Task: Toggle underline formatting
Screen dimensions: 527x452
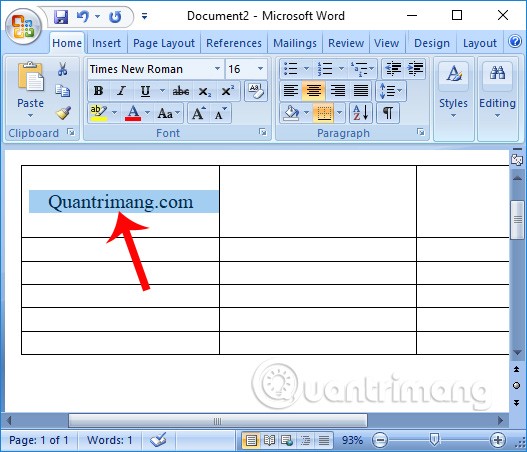Action: click(x=145, y=91)
